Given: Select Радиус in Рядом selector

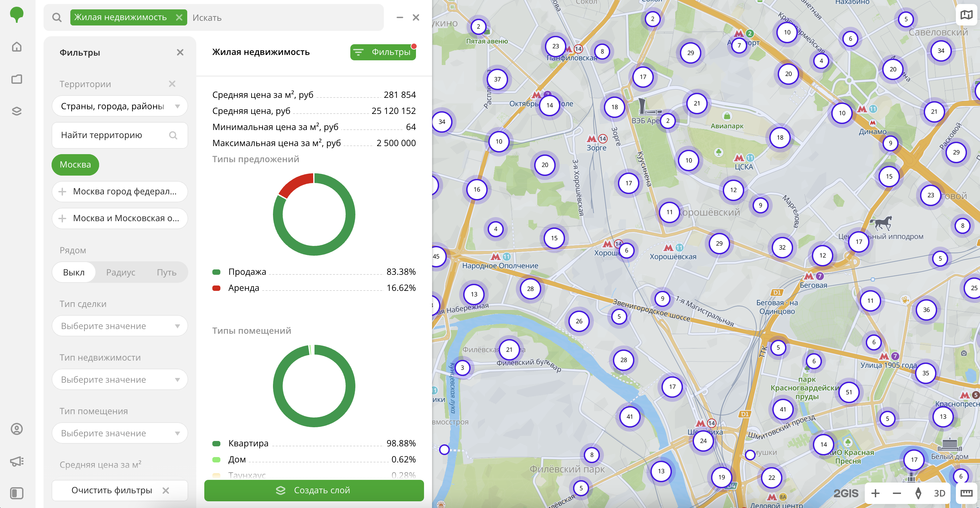Looking at the screenshot, I should pyautogui.click(x=121, y=272).
